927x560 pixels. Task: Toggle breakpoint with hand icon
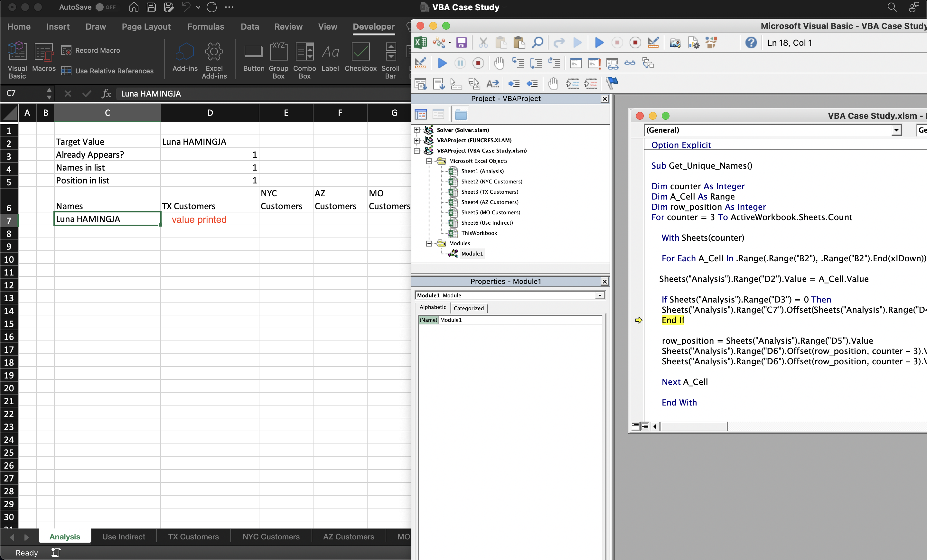coord(499,63)
